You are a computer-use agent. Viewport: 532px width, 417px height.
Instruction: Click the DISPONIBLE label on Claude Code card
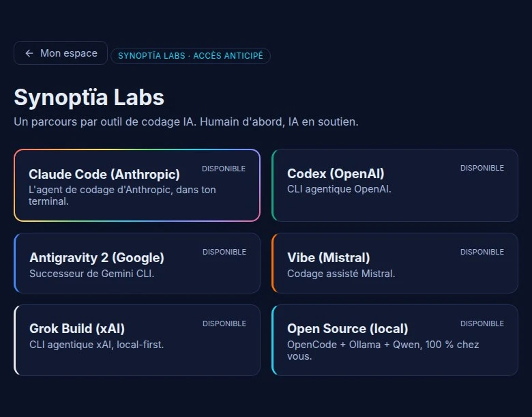point(224,169)
